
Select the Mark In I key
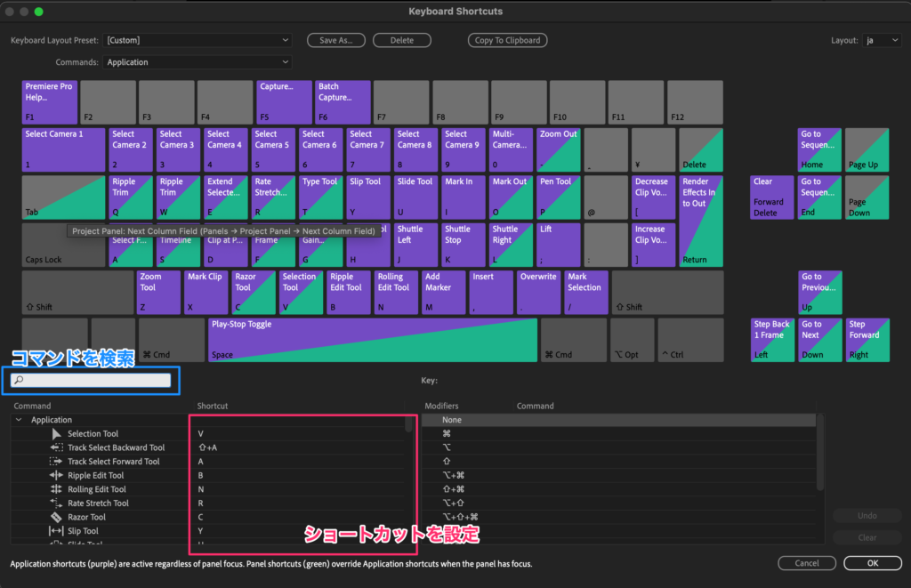(464, 197)
